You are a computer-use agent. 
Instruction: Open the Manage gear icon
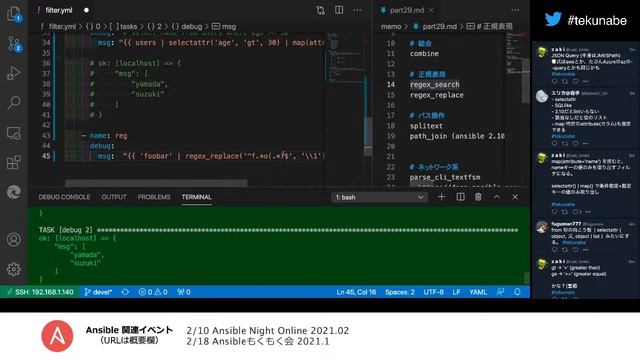pyautogui.click(x=14, y=269)
